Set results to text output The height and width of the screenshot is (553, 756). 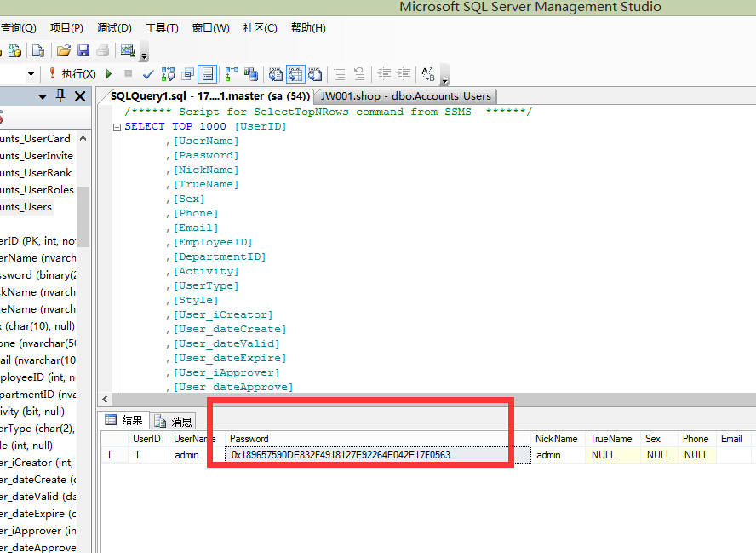click(275, 74)
